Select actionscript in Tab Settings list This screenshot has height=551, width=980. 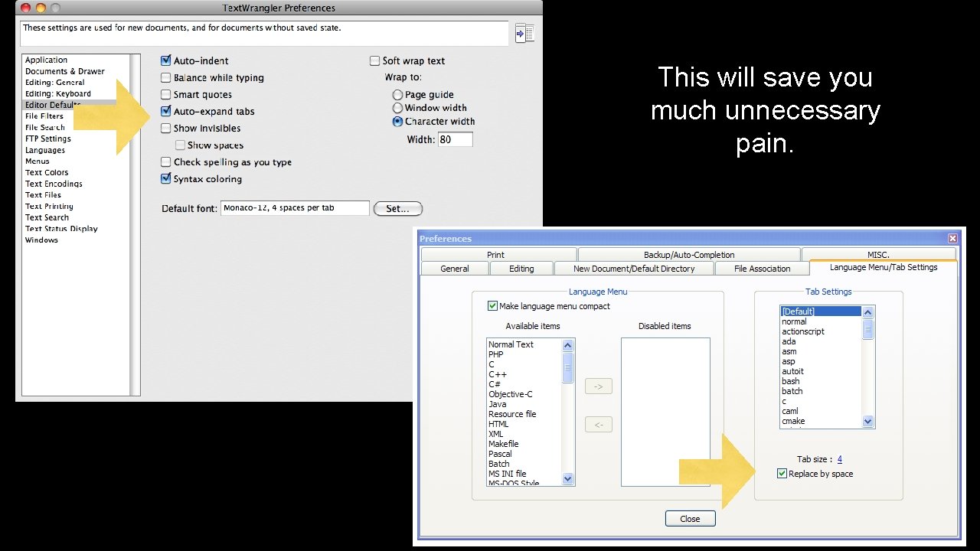point(803,331)
